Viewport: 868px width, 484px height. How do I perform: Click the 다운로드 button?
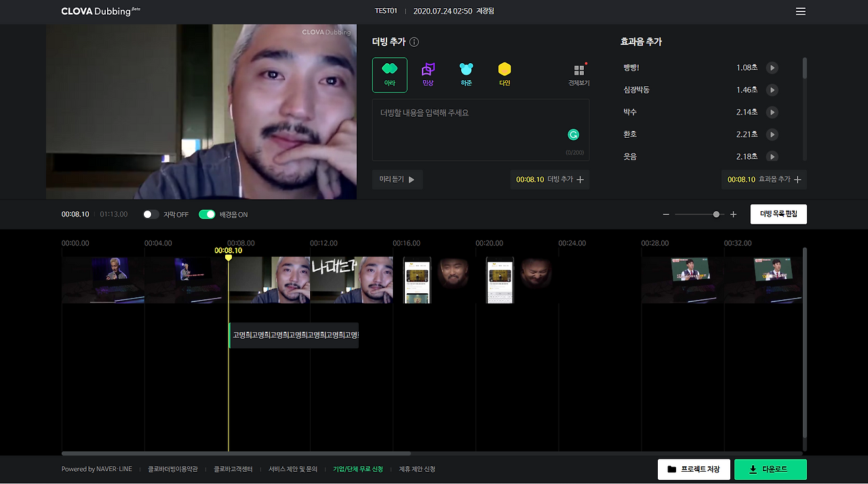tap(770, 469)
